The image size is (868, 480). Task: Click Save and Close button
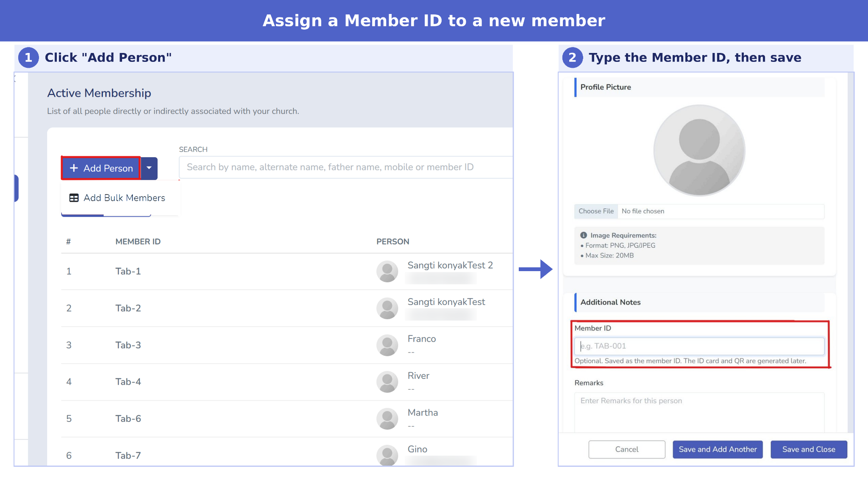(809, 449)
